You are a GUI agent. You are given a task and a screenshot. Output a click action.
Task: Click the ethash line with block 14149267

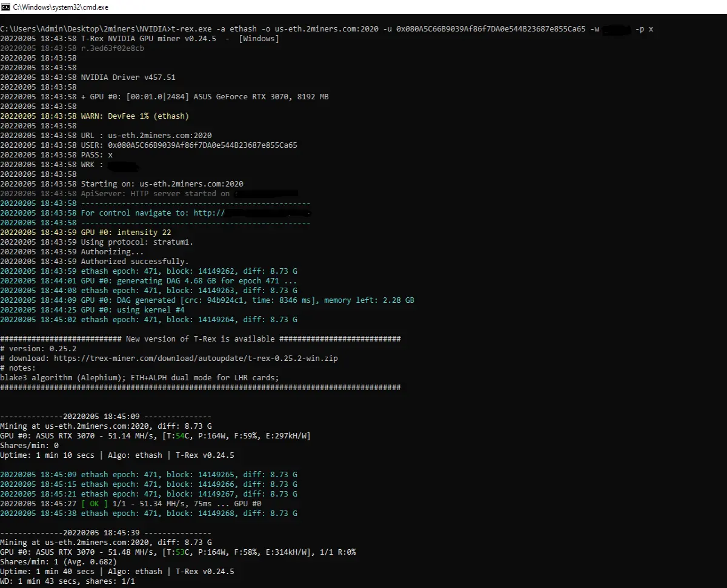pyautogui.click(x=148, y=494)
